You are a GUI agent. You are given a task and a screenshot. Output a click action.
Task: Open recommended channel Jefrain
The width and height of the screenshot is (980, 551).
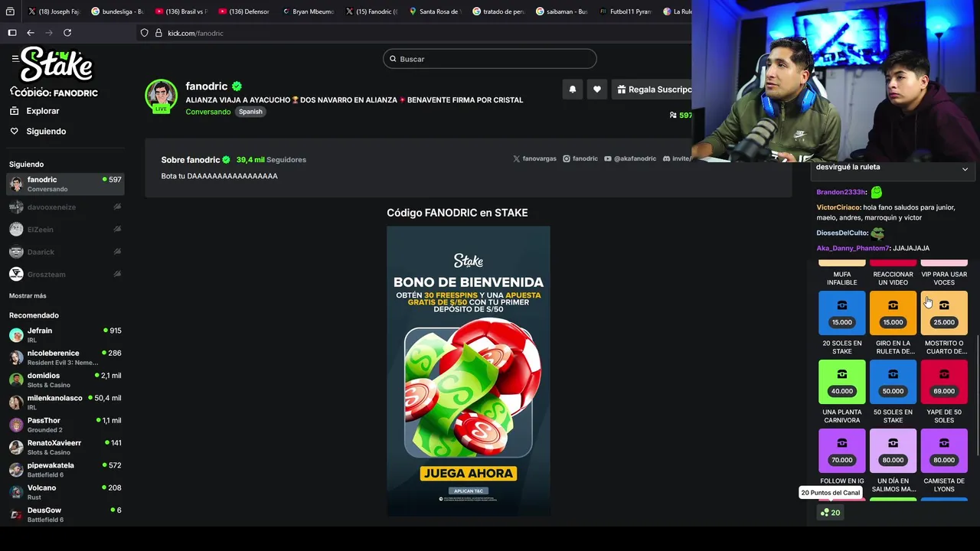pos(65,334)
